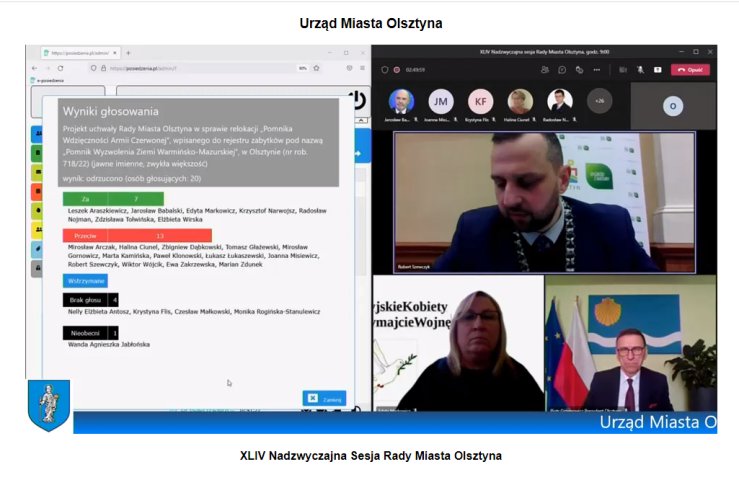Open the Teams meeting chat icon
The width and height of the screenshot is (739, 480).
(x=562, y=70)
